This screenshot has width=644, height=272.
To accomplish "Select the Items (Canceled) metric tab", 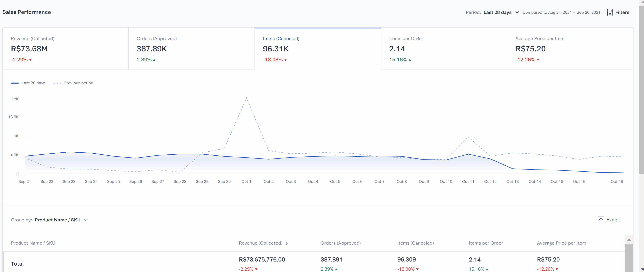I will pos(318,49).
